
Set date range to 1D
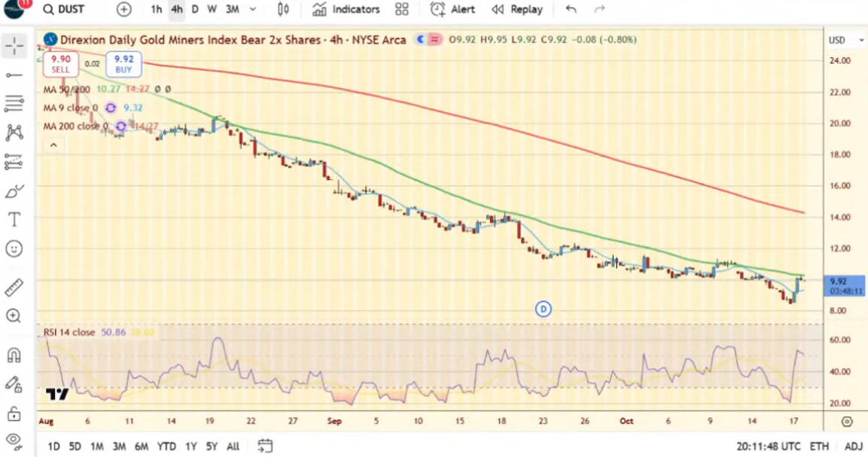pos(53,446)
